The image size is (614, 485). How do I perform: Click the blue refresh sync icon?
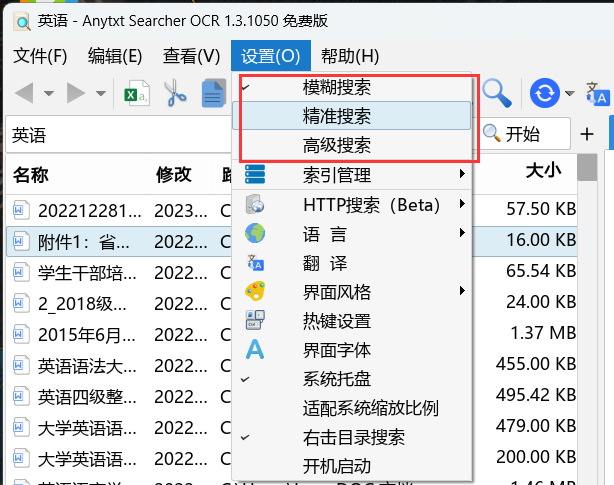544,93
